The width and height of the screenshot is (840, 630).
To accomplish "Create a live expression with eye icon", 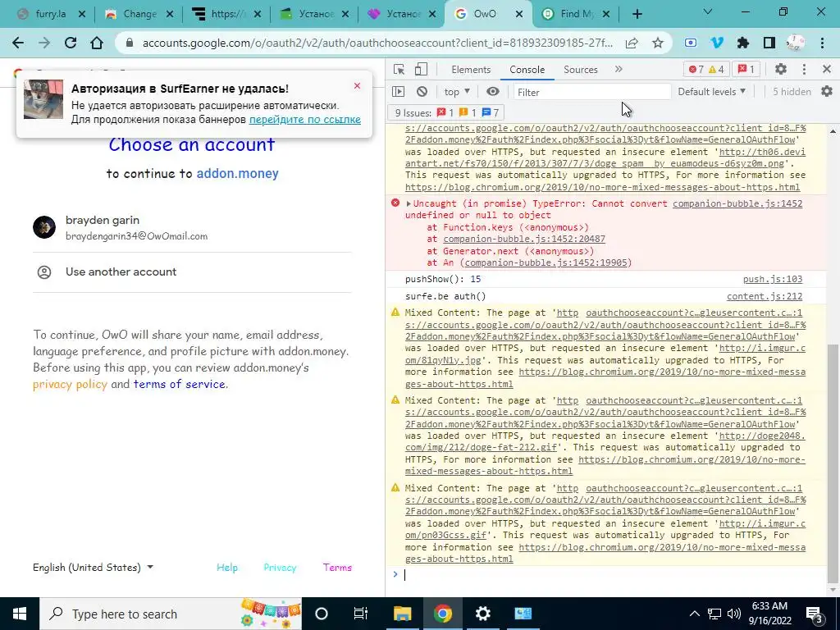I will pos(493,92).
